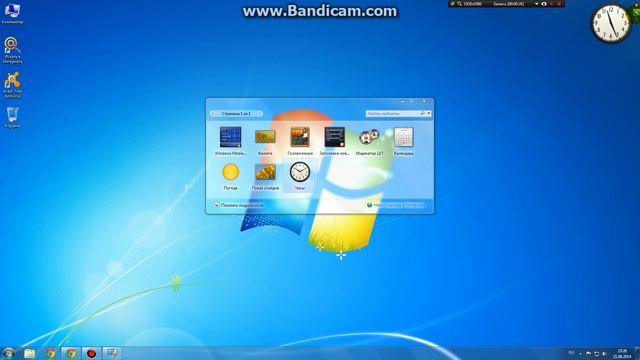Switch to the active Chrome taskbar window
This screenshot has height=360, width=640.
click(x=71, y=353)
